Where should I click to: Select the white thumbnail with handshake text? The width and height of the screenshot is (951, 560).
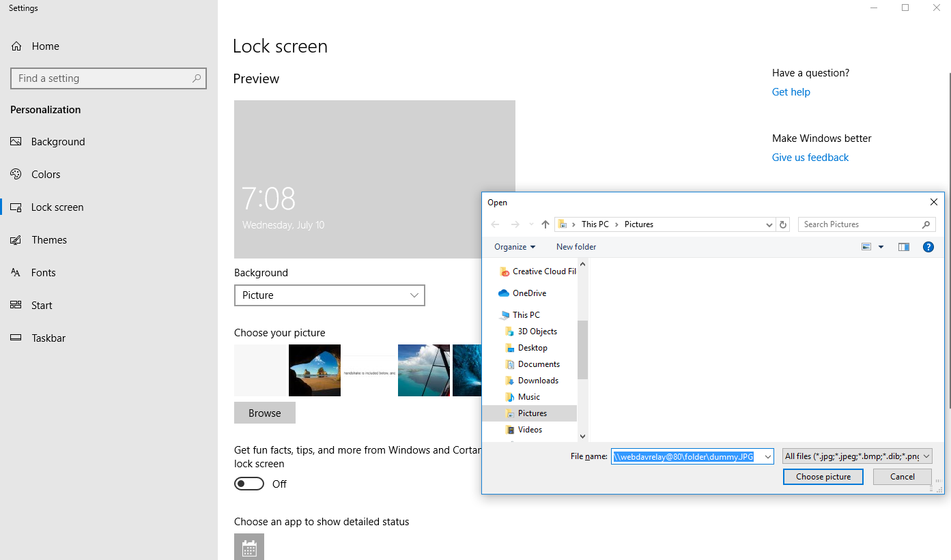pyautogui.click(x=369, y=370)
